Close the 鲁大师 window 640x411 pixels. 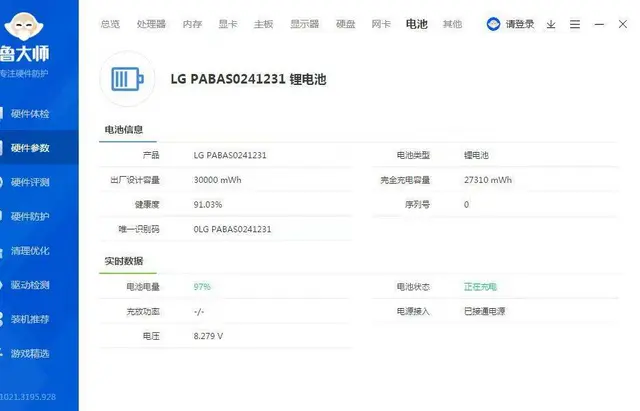click(x=622, y=24)
